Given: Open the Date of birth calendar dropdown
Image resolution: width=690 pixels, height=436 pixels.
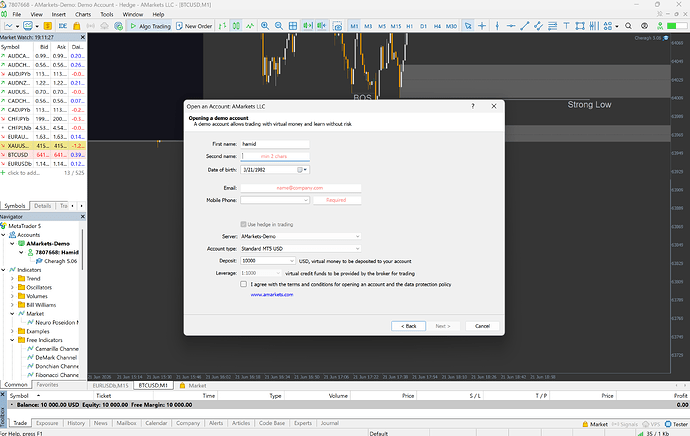Looking at the screenshot, I should (x=302, y=170).
